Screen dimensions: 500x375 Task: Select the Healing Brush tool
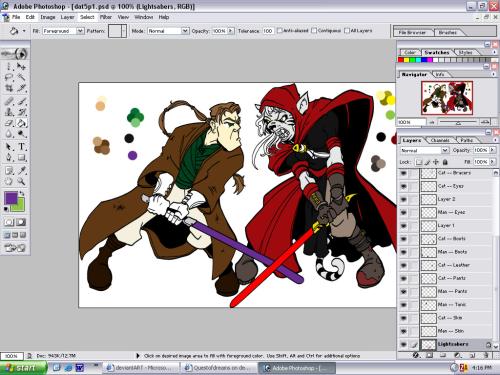[x=9, y=101]
